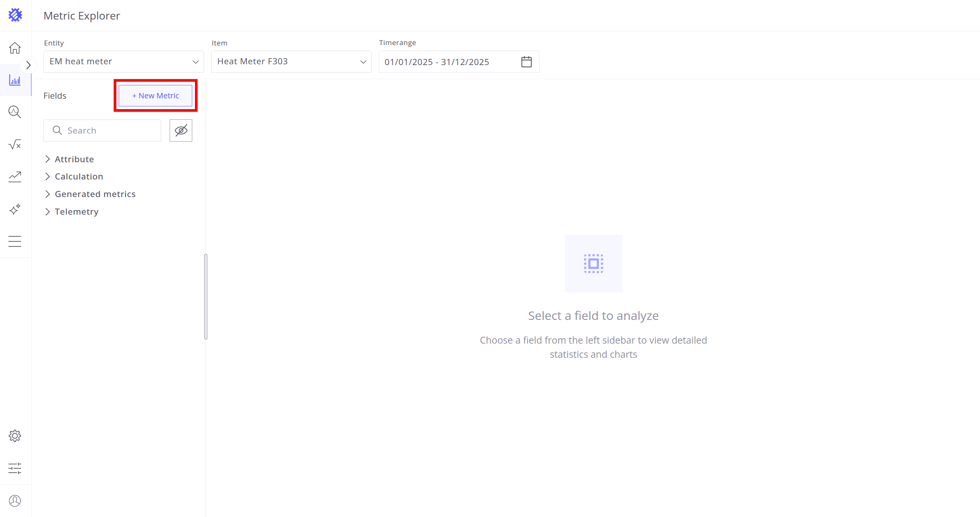Click the sliders configuration icon
Viewport: 980px width, 517px height.
[15, 468]
